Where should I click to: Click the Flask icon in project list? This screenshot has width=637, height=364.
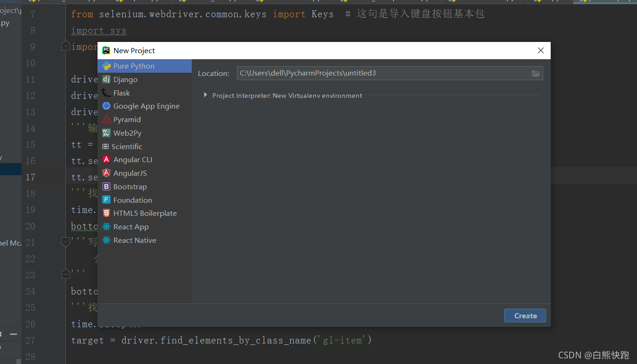106,93
